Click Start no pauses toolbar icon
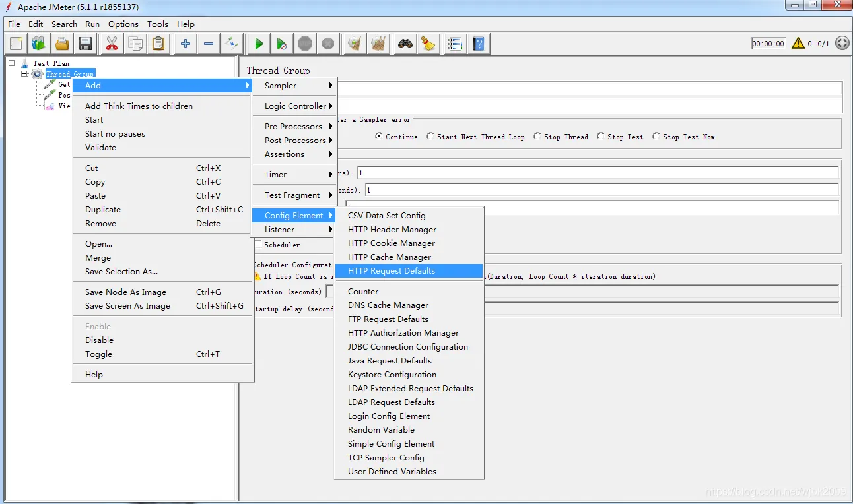 [x=282, y=44]
